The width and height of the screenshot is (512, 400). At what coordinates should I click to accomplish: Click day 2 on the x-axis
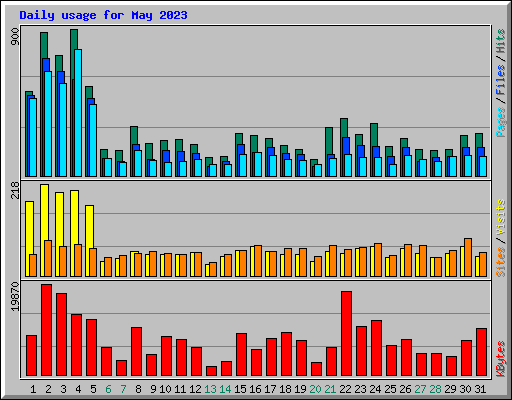48,389
